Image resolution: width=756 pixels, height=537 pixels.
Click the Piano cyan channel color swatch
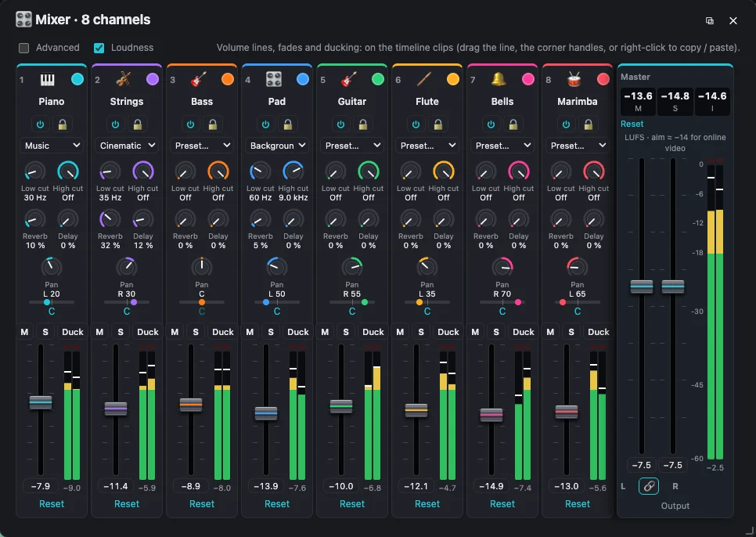click(77, 79)
